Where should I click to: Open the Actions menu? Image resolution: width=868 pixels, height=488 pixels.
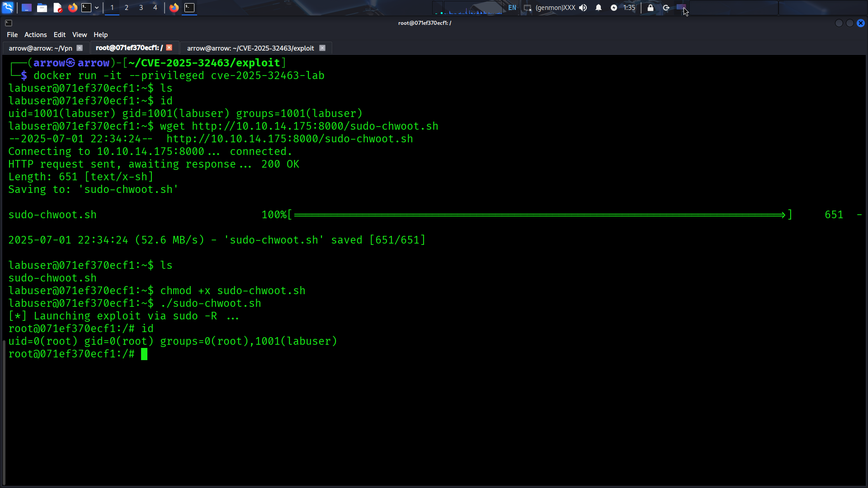coord(36,35)
